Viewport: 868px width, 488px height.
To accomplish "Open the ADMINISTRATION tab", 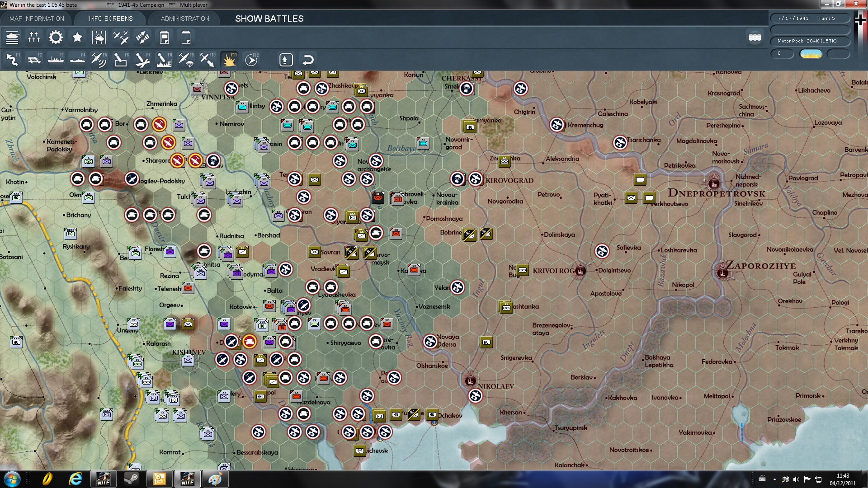I will [x=185, y=19].
